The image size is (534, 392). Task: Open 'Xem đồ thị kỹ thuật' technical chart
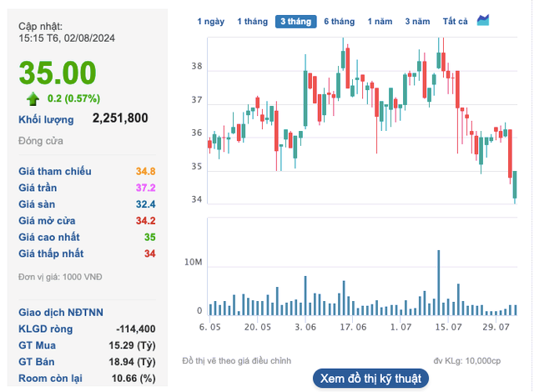pyautogui.click(x=370, y=378)
